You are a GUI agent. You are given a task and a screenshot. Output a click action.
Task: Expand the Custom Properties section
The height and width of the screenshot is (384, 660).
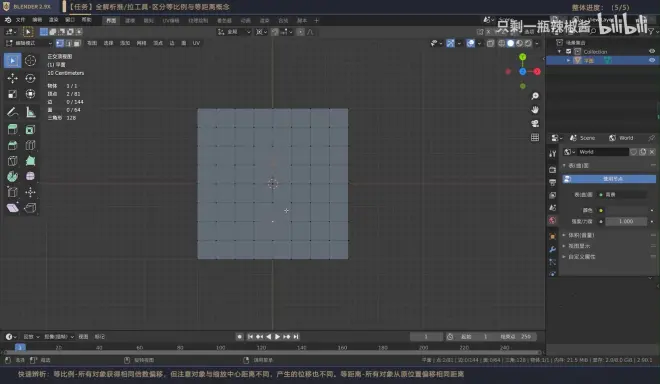point(581,256)
